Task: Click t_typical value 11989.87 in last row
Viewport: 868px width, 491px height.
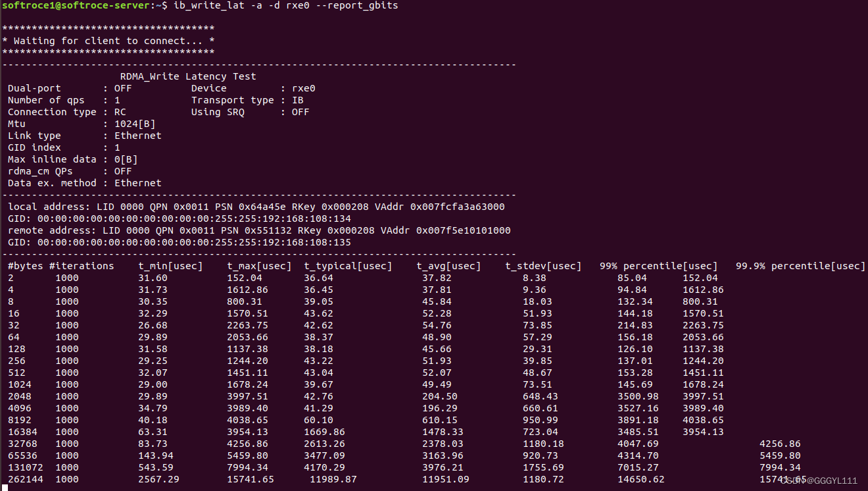Action: (x=333, y=479)
